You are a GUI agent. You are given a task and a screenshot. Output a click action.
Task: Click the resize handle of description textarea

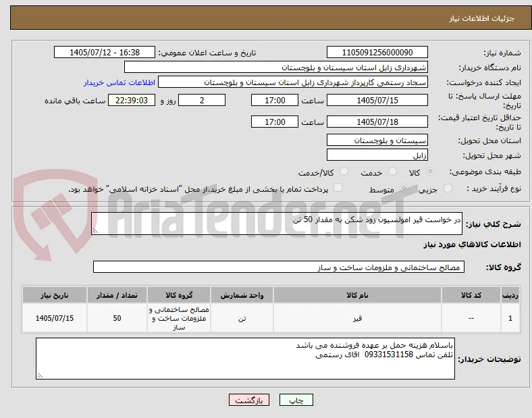pos(95,231)
